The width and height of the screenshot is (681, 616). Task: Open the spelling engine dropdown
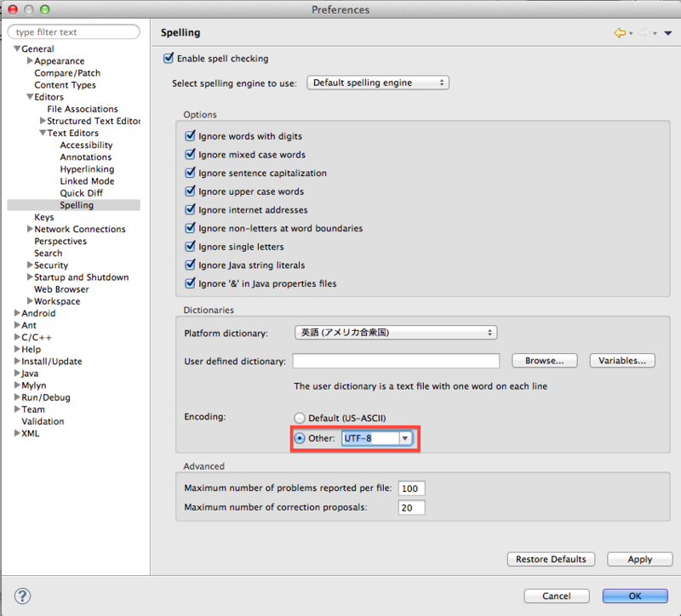(378, 83)
